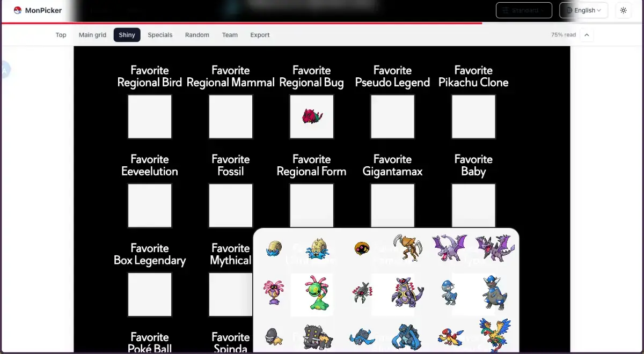Open the Standard mode dropdown
This screenshot has width=644, height=354.
524,10
